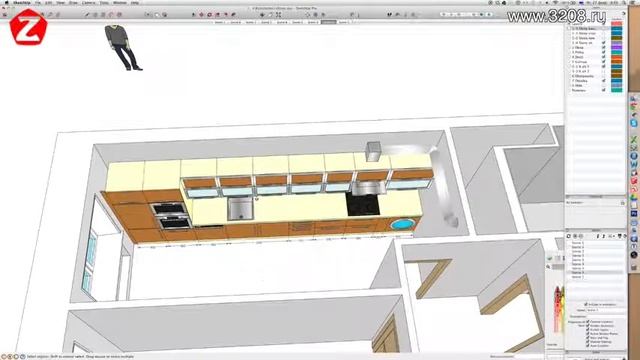Viewport: 640px width, 360px height.
Task: Toggle Style and Fog checkbox
Action: coord(588,338)
